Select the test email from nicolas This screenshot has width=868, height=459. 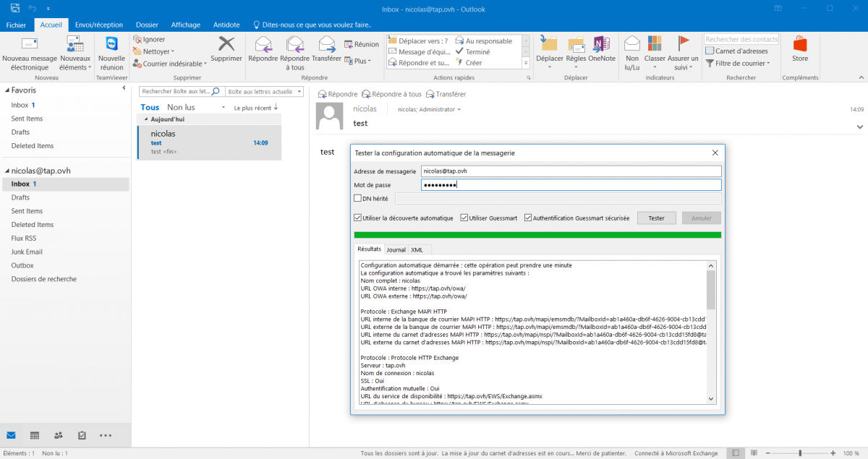click(x=209, y=142)
